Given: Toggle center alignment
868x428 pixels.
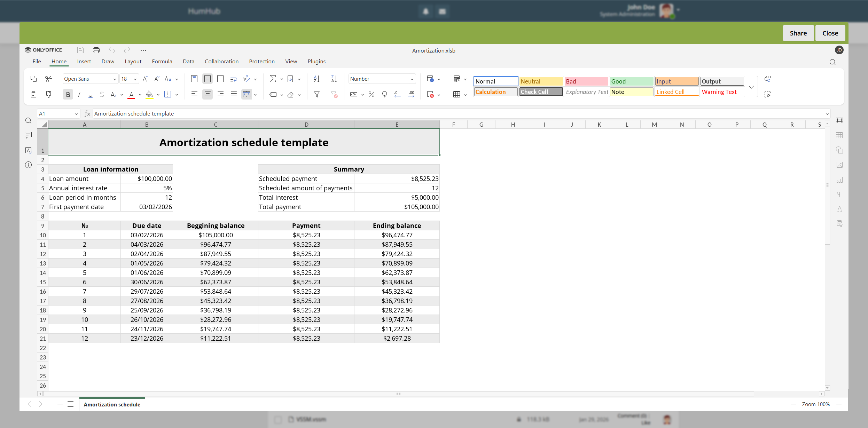Looking at the screenshot, I should (x=207, y=94).
